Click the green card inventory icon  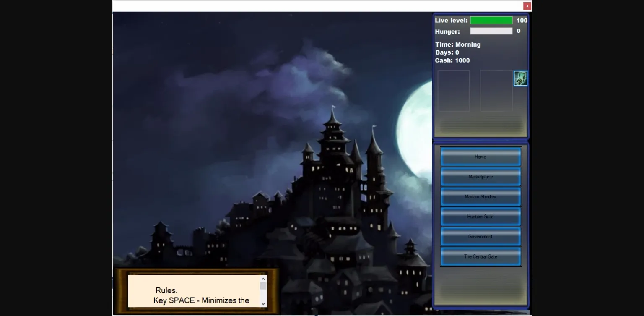point(520,78)
